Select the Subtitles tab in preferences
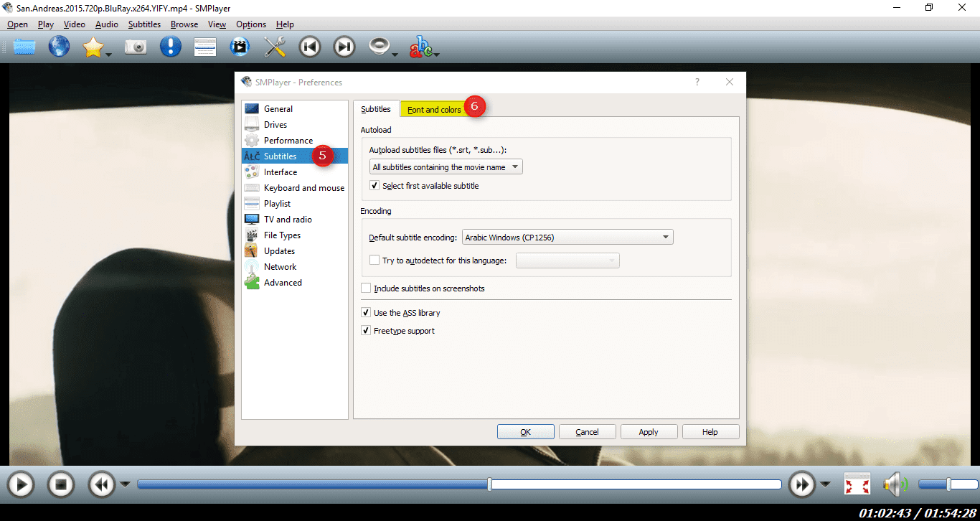 tap(376, 109)
